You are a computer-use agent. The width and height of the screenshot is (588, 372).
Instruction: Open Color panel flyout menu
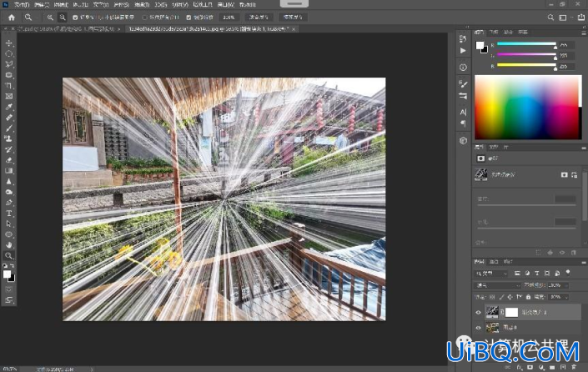click(x=584, y=33)
